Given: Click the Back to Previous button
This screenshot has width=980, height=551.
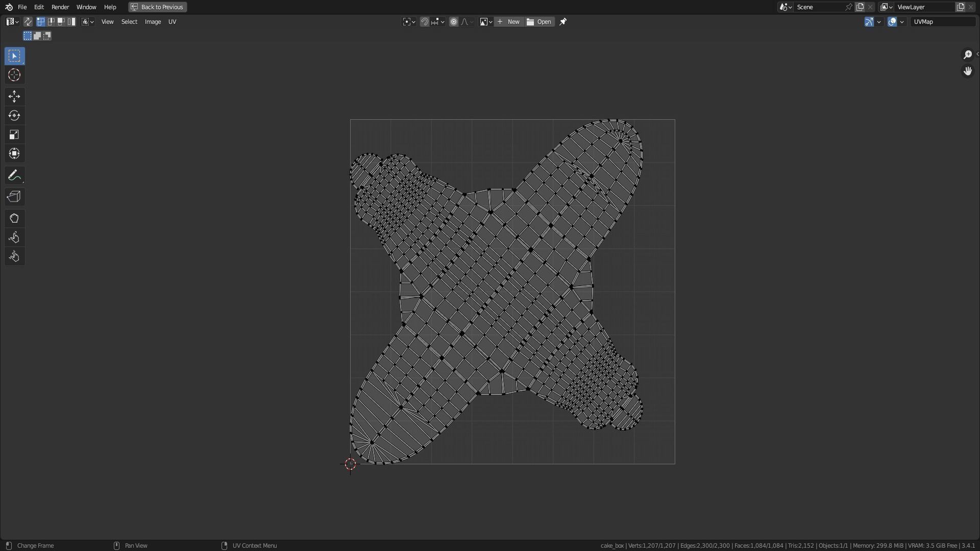Looking at the screenshot, I should pyautogui.click(x=157, y=7).
